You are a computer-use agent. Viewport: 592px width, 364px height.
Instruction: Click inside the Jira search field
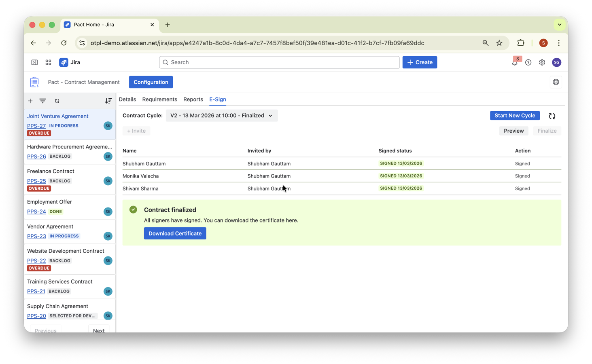pos(279,62)
